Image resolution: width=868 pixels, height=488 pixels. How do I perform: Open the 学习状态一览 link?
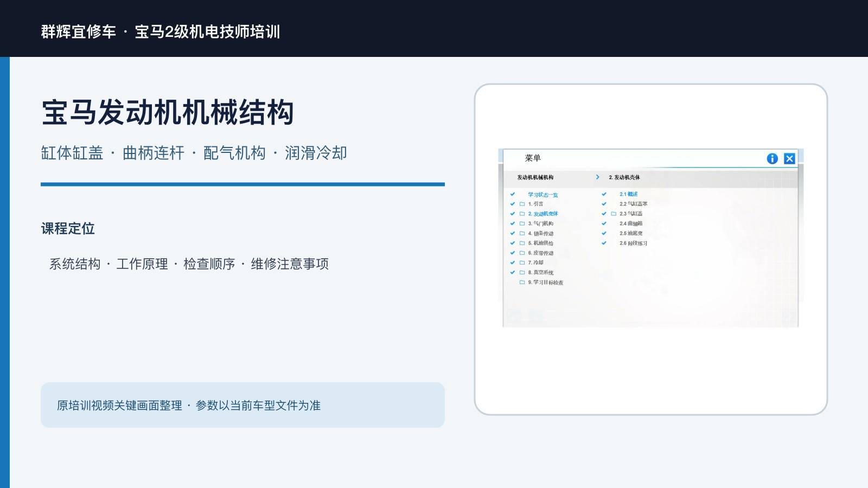(x=542, y=195)
